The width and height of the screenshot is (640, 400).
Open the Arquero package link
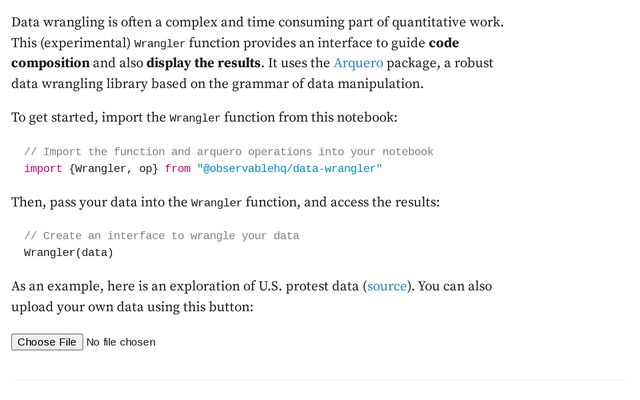point(358,63)
